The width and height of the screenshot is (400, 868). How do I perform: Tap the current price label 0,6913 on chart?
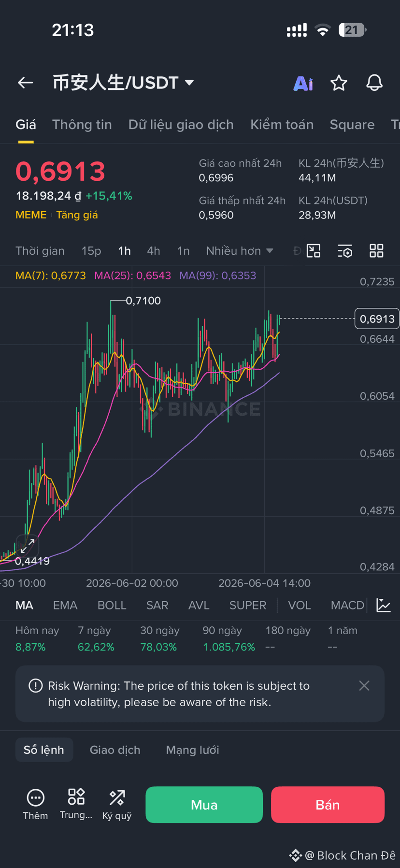(x=377, y=318)
